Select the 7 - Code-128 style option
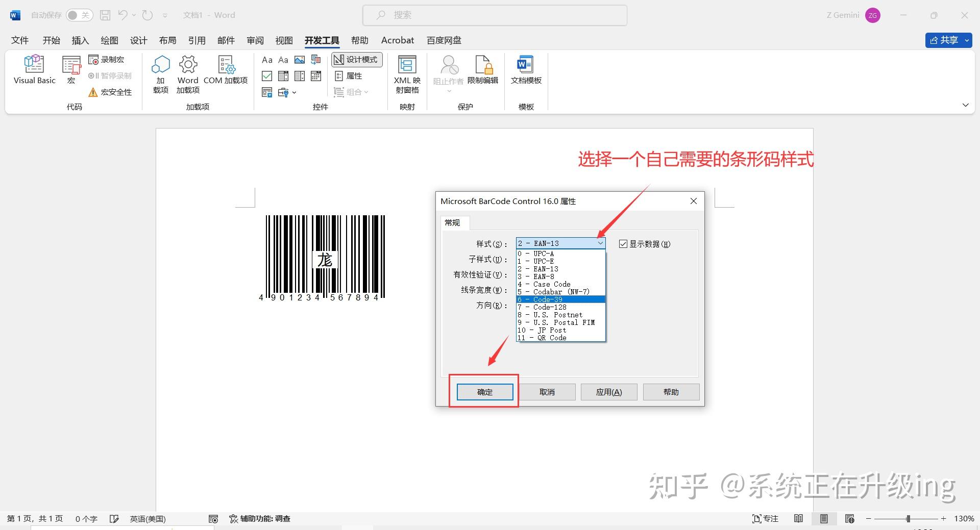This screenshot has width=980, height=530. [560, 307]
